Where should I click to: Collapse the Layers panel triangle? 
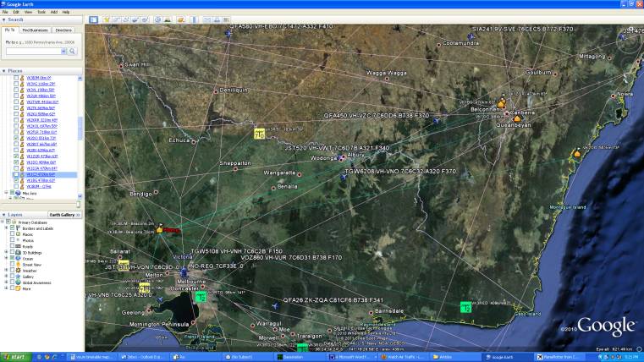point(4,215)
